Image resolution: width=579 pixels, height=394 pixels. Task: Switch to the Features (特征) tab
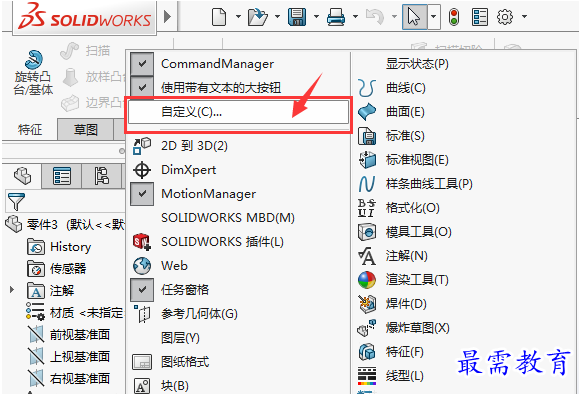pyautogui.click(x=30, y=130)
